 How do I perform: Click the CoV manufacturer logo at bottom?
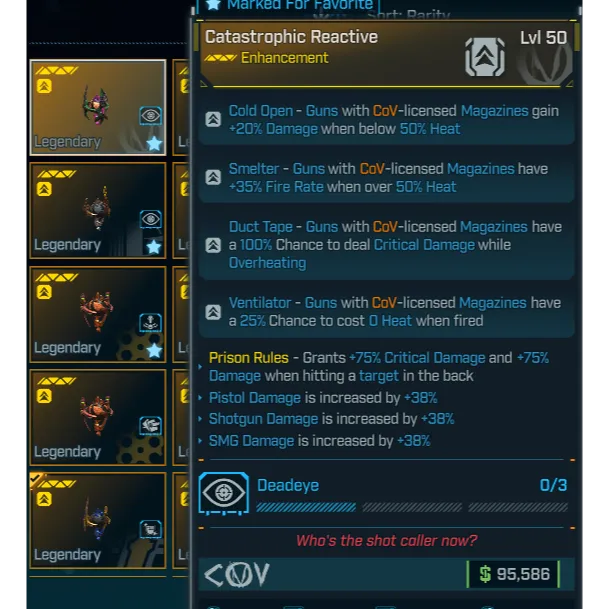(237, 574)
